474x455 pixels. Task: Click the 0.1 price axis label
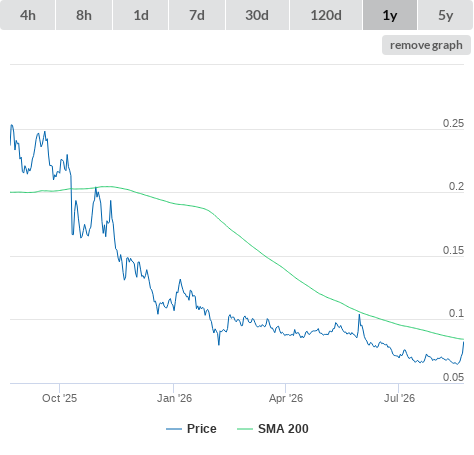(456, 313)
